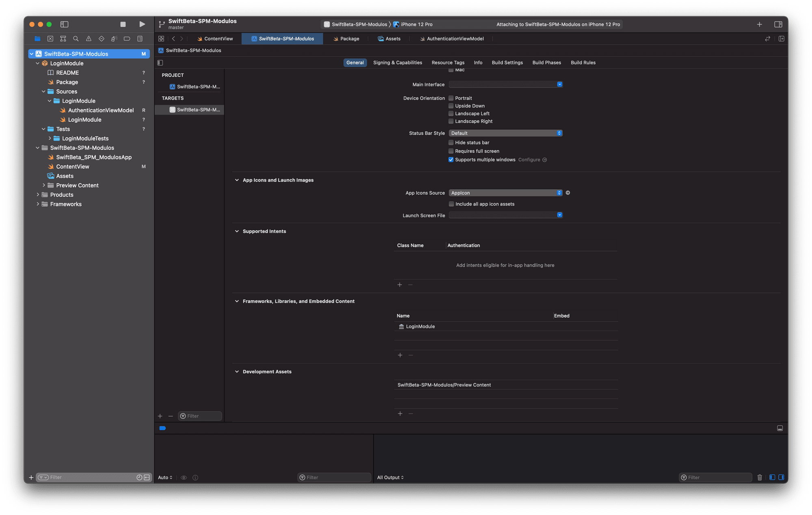This screenshot has width=812, height=515.
Task: Add a framework with plus button
Action: click(400, 355)
